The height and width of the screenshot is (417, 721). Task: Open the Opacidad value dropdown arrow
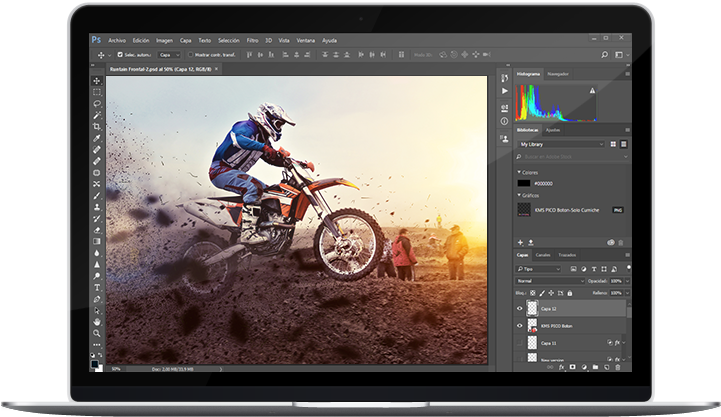627,281
